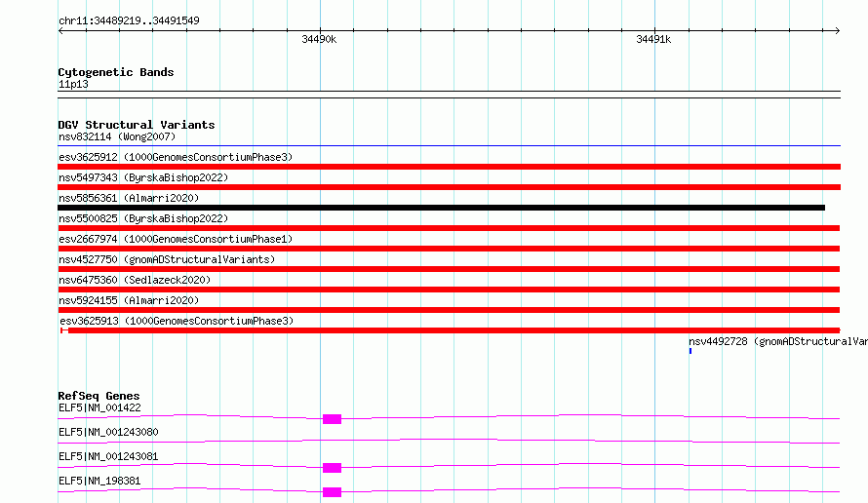Select variant label nsv4527750 (gnomADStructuralVariants)
This screenshot has width=868, height=503.
167,259
